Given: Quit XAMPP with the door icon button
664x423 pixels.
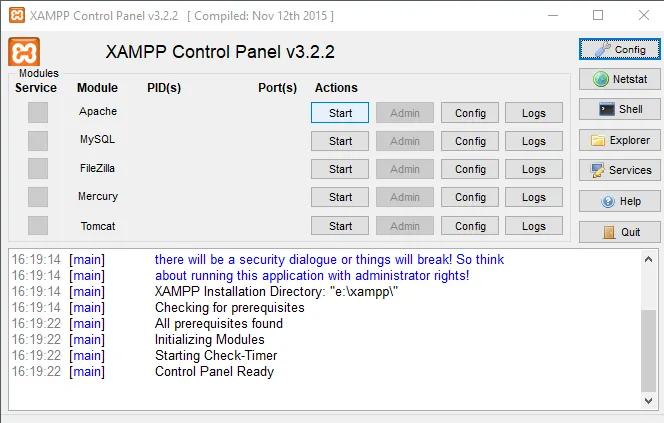Looking at the screenshot, I should [x=620, y=232].
